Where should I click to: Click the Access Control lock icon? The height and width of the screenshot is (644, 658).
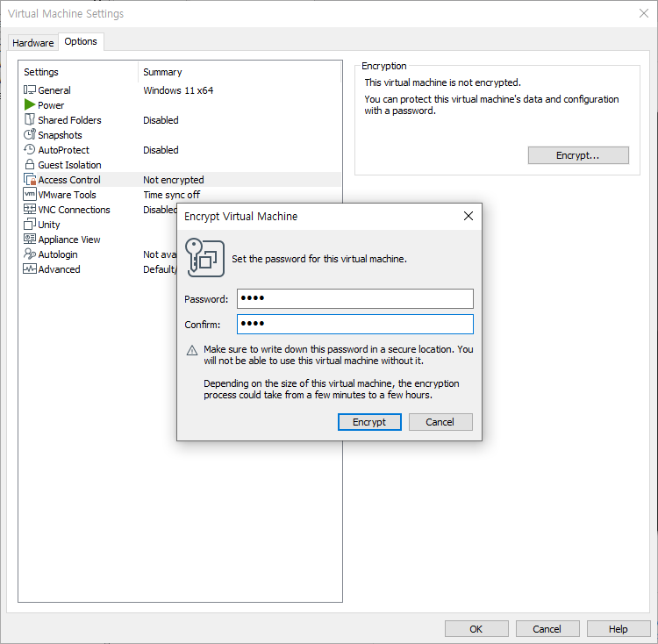tap(30, 180)
